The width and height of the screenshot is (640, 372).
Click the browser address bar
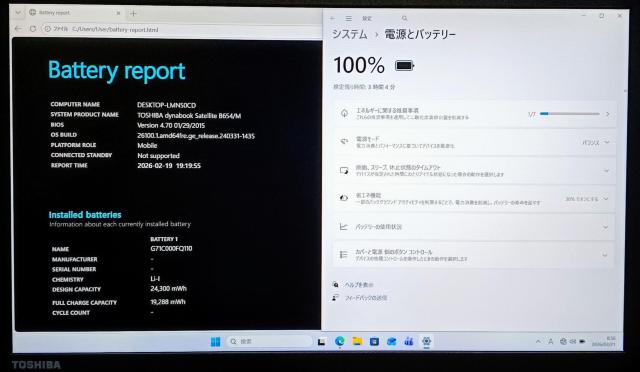click(x=182, y=29)
